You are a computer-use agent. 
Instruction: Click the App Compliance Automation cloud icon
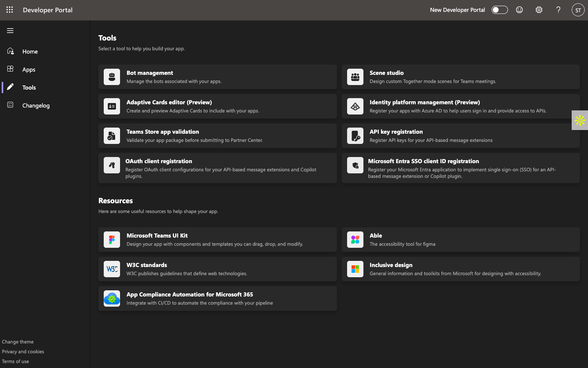[x=112, y=298]
